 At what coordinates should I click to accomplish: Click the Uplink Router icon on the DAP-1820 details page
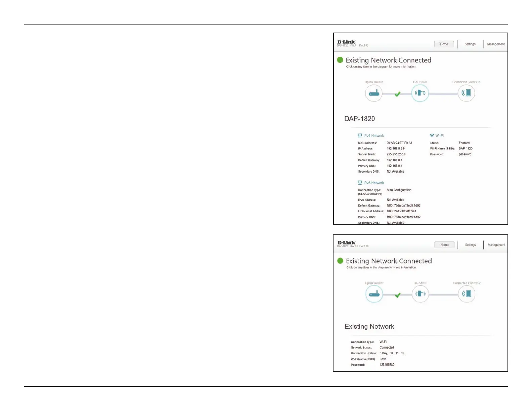(x=374, y=93)
